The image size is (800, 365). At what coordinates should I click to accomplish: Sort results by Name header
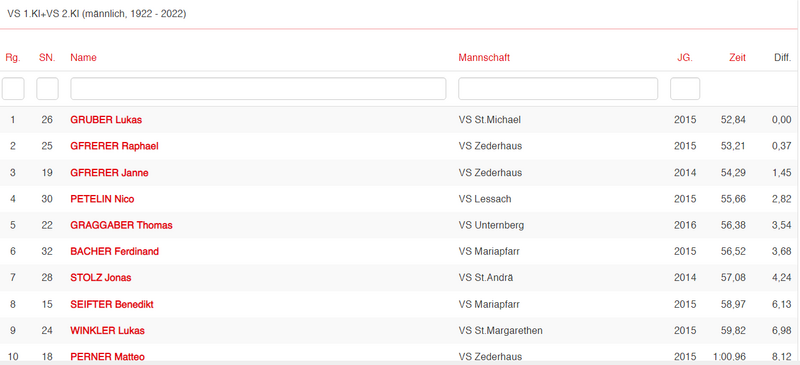(x=83, y=58)
